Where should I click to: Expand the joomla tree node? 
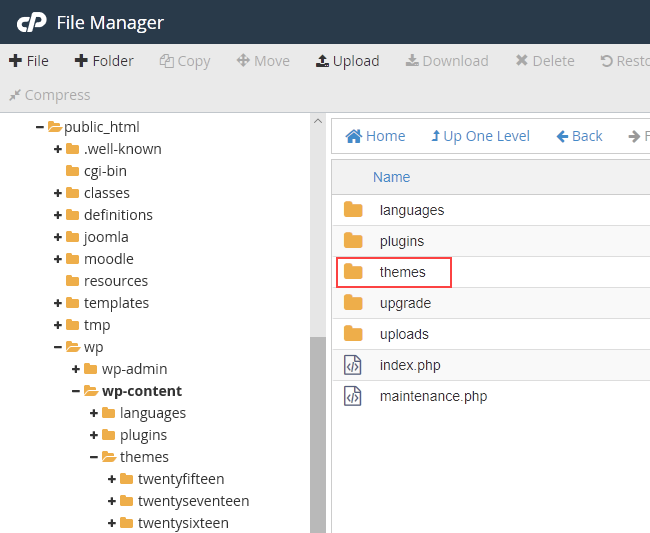point(58,237)
